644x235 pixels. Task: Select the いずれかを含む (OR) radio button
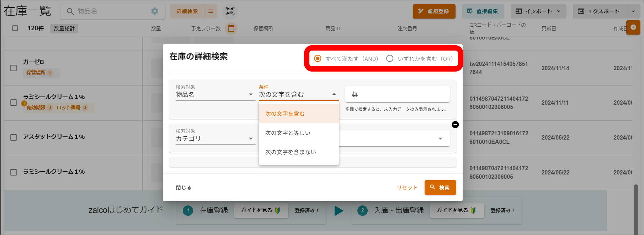coord(390,58)
